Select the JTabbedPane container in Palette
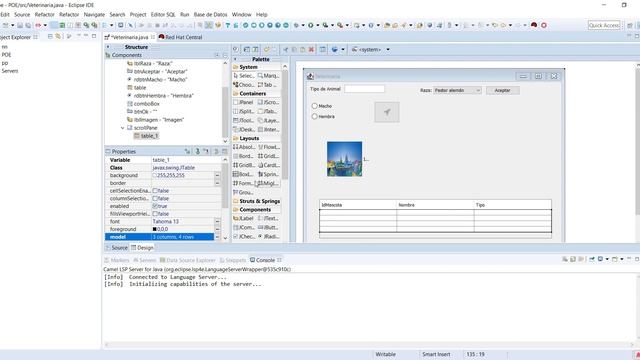Viewport: 640px width, 360px height. coord(268,111)
